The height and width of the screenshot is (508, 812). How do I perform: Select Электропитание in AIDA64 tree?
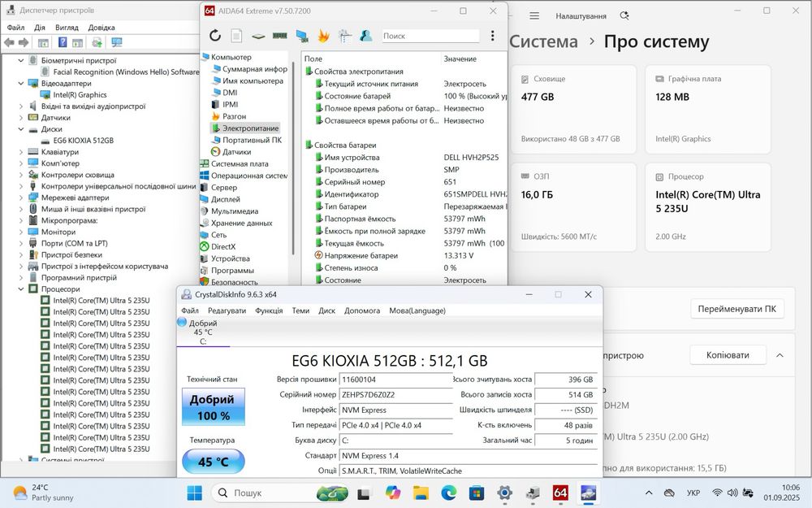[x=250, y=128]
